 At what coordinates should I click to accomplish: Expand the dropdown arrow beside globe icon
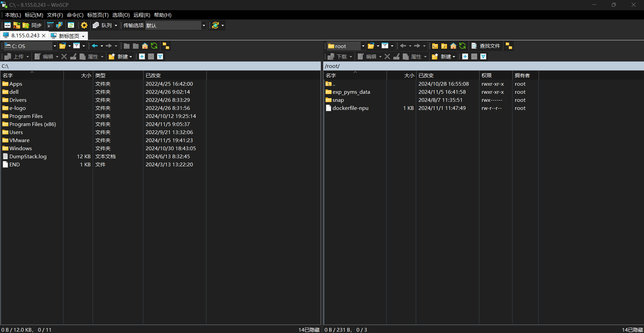222,25
